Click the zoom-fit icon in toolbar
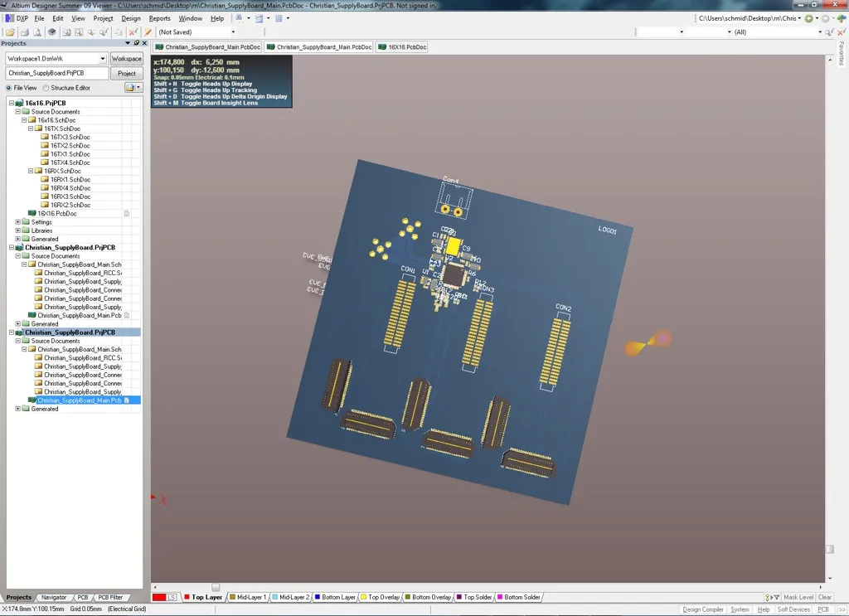 click(x=66, y=32)
